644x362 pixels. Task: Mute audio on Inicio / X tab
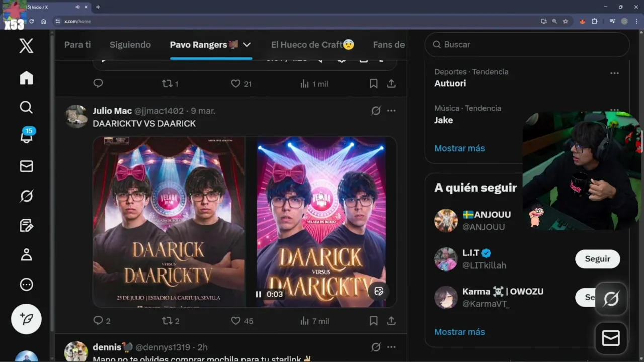[x=77, y=7]
